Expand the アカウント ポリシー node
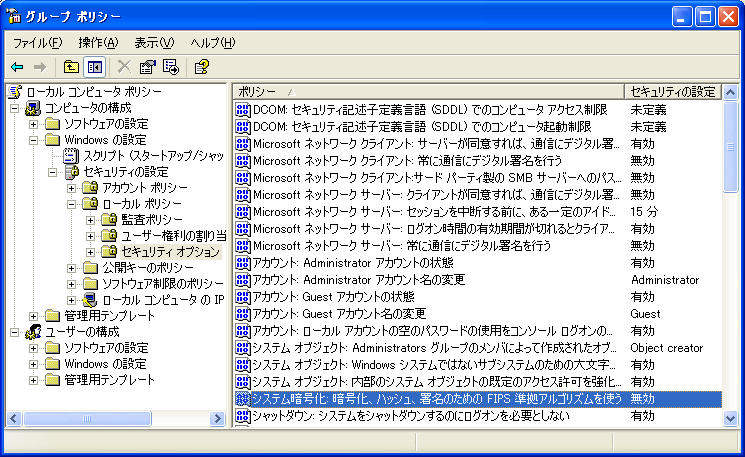This screenshot has width=745, height=457. (71, 188)
